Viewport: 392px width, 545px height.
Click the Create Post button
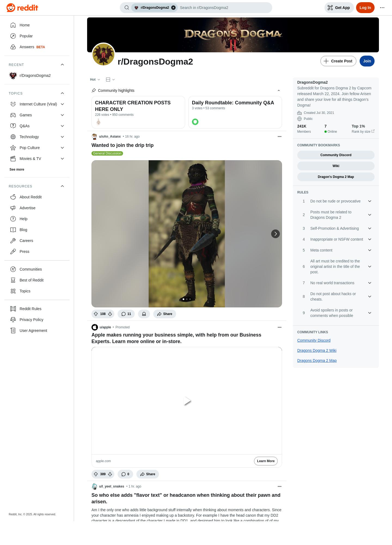[x=338, y=61]
